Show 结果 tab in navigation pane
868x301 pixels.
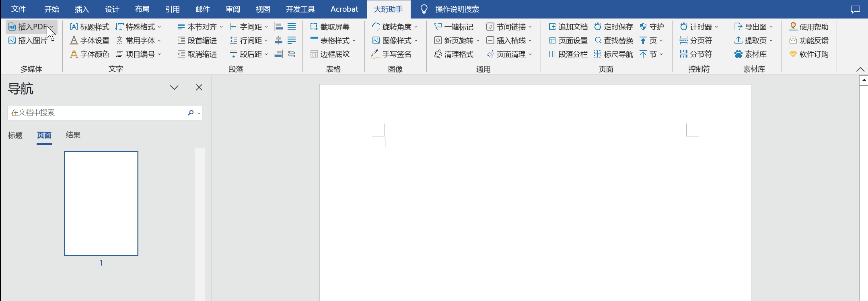tap(73, 135)
